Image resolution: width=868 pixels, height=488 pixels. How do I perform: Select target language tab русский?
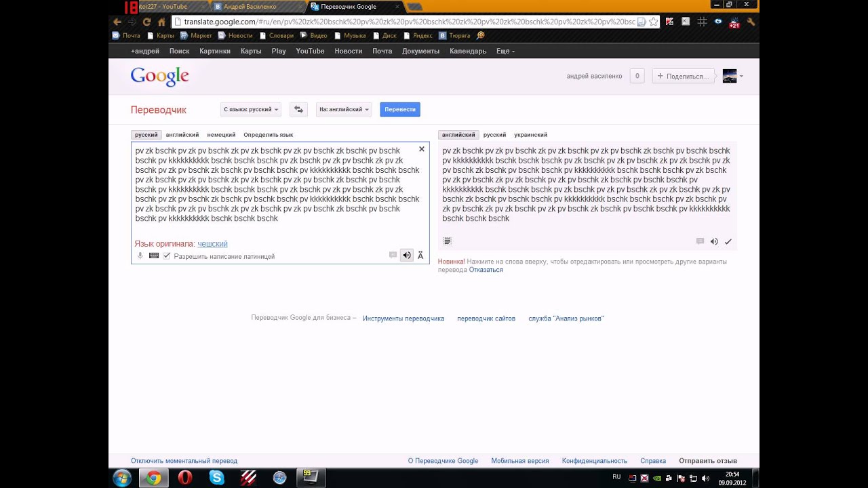tap(494, 135)
